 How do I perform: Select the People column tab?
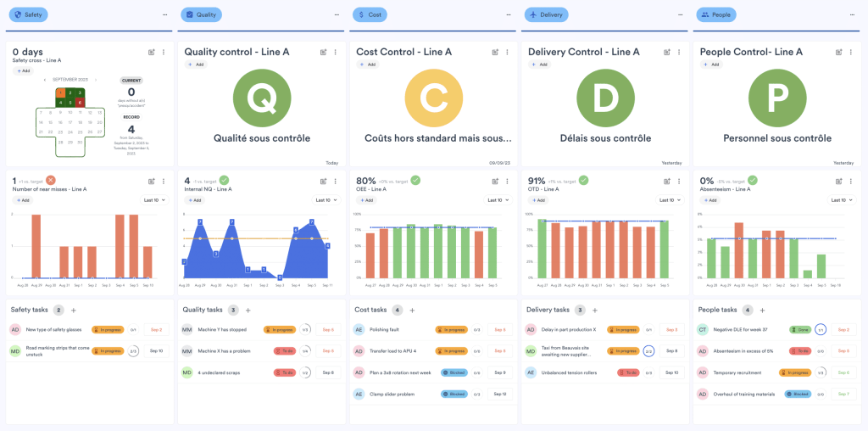coord(716,15)
